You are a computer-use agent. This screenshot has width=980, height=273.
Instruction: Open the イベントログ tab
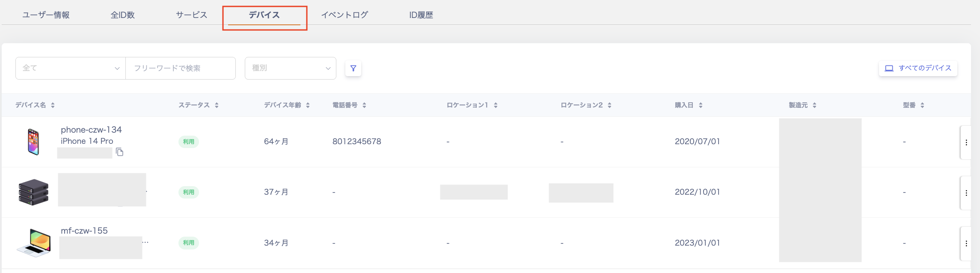click(x=344, y=15)
